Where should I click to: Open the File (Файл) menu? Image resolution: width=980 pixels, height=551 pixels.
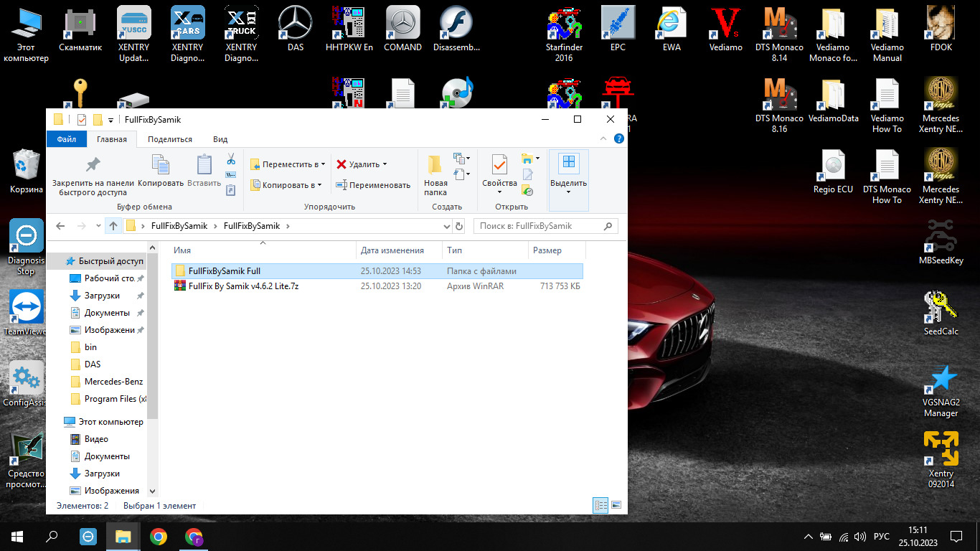coord(67,139)
